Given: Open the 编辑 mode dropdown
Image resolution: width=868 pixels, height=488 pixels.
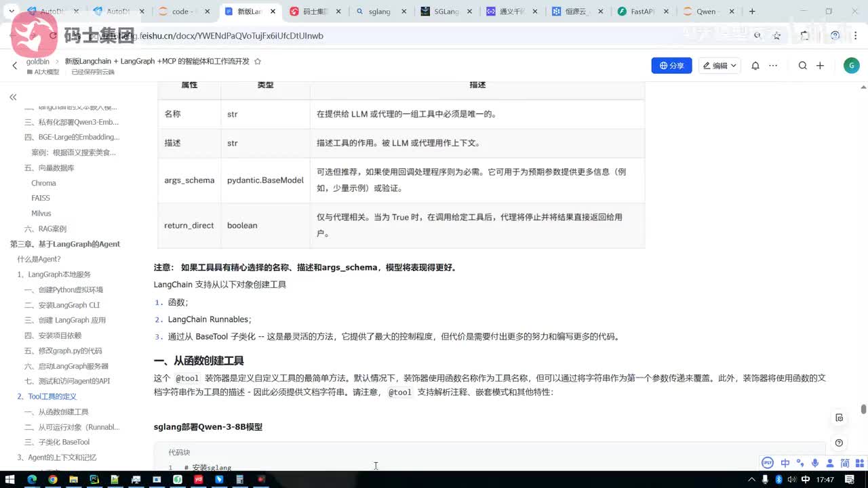Looking at the screenshot, I should [x=720, y=66].
